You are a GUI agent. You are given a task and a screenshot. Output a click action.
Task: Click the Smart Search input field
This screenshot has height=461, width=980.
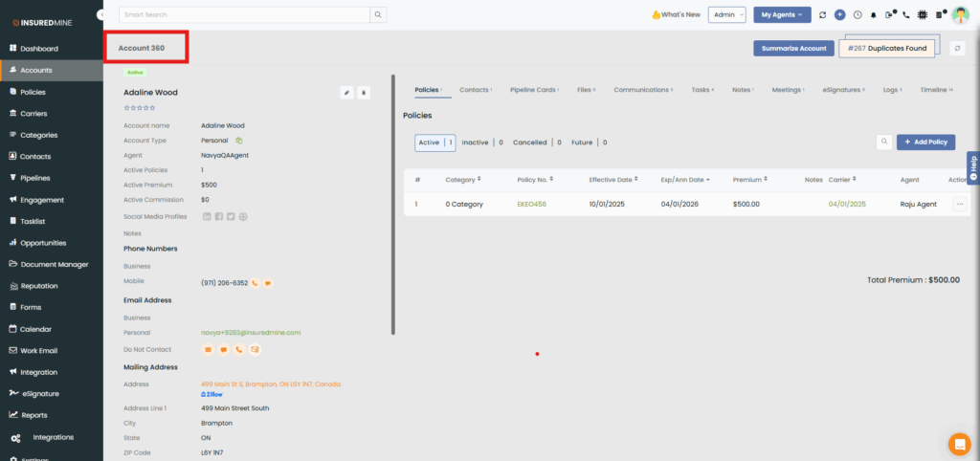(x=244, y=14)
